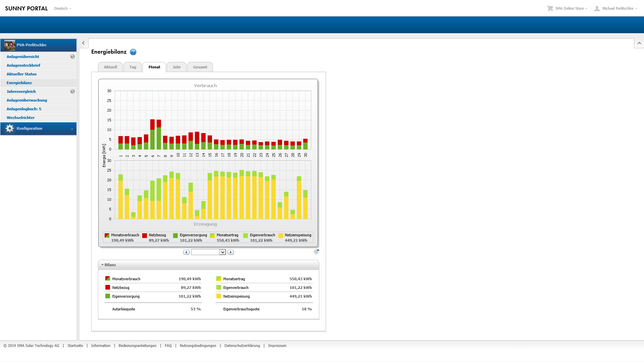Image resolution: width=644 pixels, height=362 pixels.
Task: Open Michael Perlitschke user menu
Action: (x=617, y=8)
